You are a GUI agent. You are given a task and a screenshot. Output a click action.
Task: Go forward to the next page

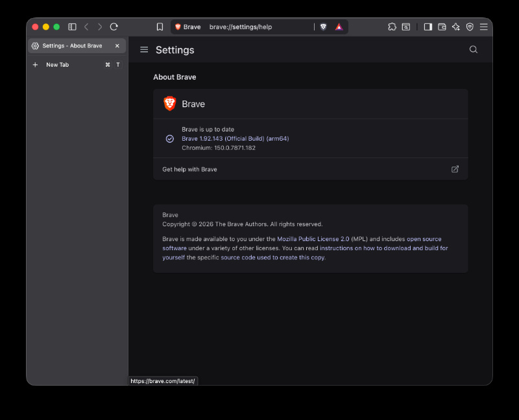click(100, 27)
